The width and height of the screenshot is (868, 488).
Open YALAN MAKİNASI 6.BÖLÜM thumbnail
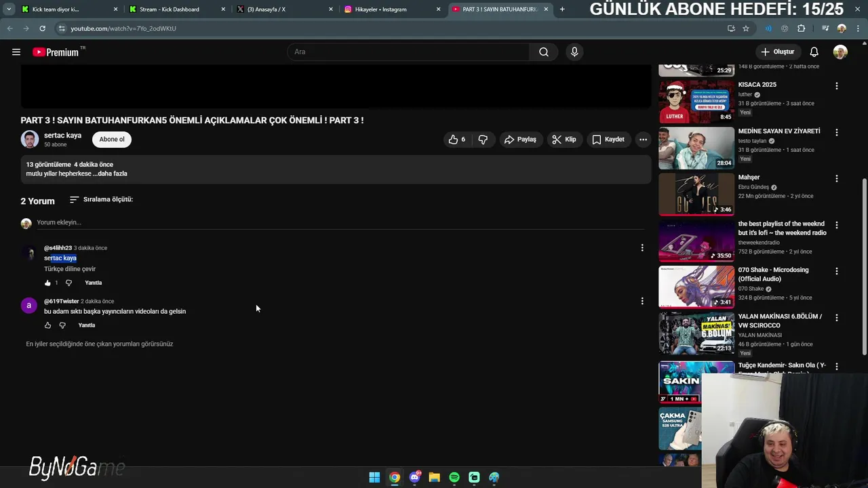[x=696, y=333]
